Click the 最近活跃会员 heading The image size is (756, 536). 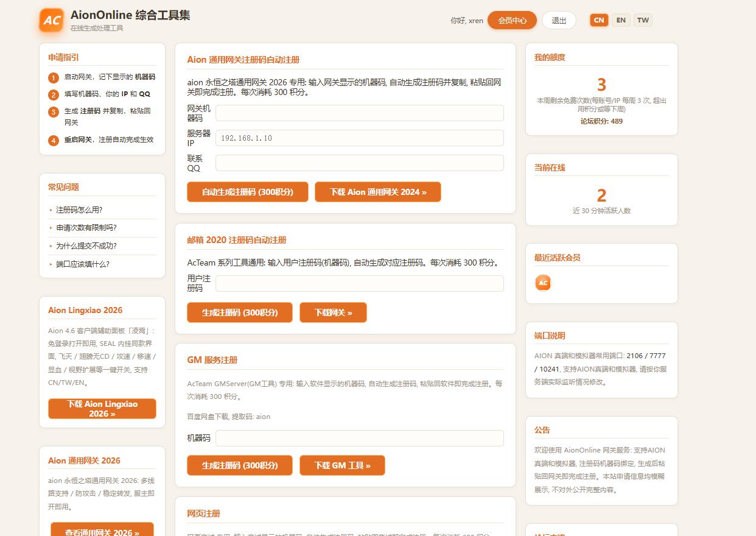click(x=558, y=258)
